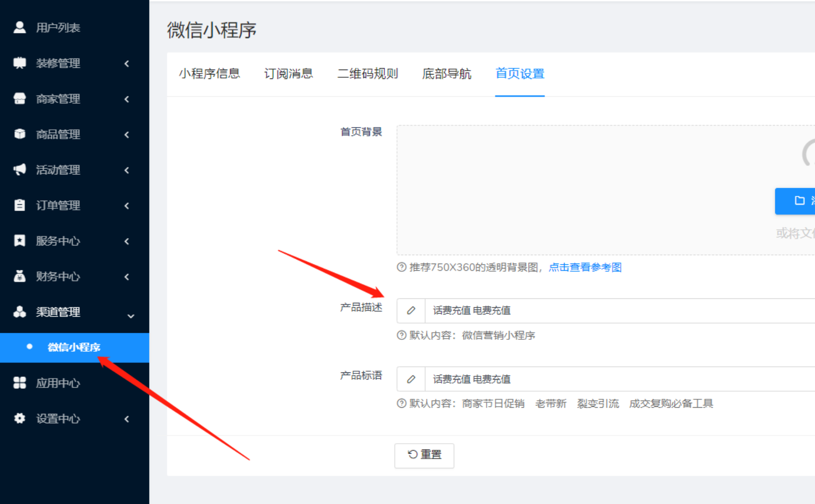The image size is (815, 504).
Task: Expand the 商家管理 menu chevron
Action: click(127, 99)
